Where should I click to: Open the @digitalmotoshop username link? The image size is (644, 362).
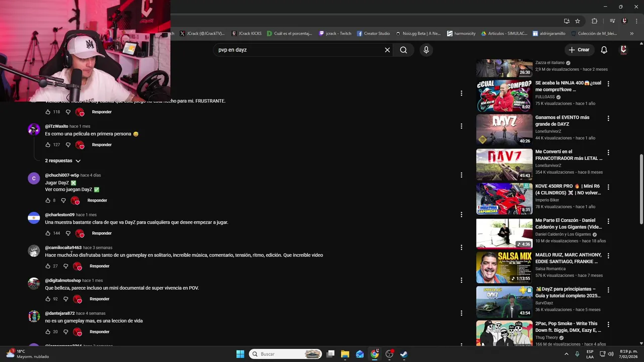(x=63, y=281)
